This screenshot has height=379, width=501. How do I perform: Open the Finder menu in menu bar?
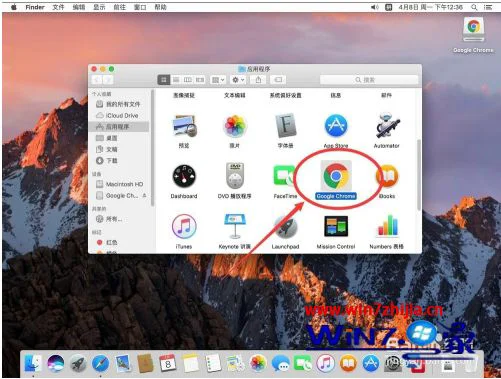coord(35,7)
